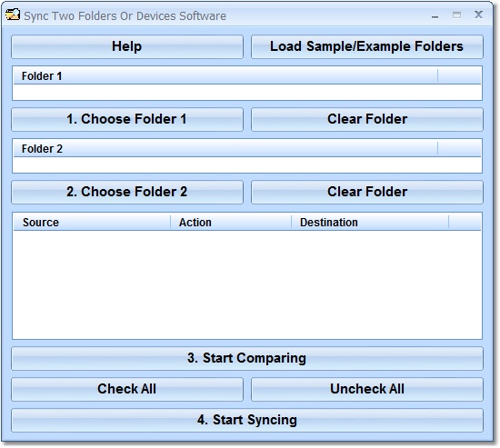Screen dimensions: 500x448
Task: Select the empty Folder 2 list area
Action: (247, 164)
